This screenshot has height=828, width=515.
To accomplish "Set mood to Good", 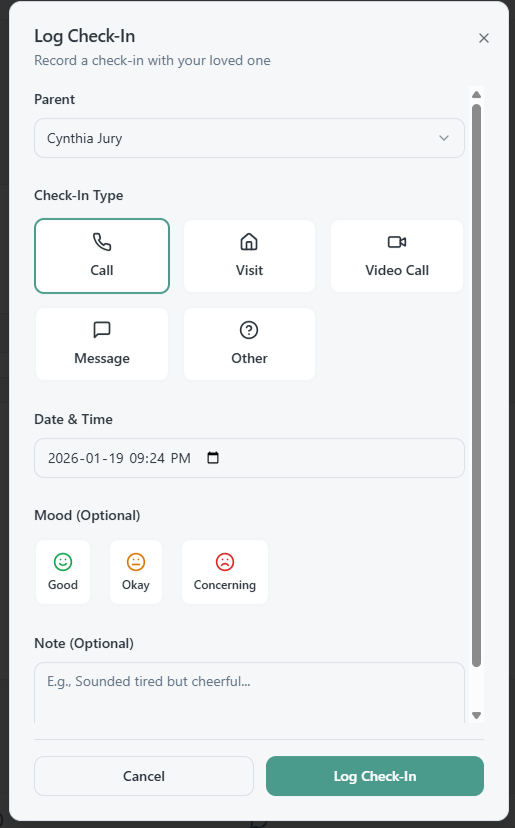I will [x=63, y=572].
